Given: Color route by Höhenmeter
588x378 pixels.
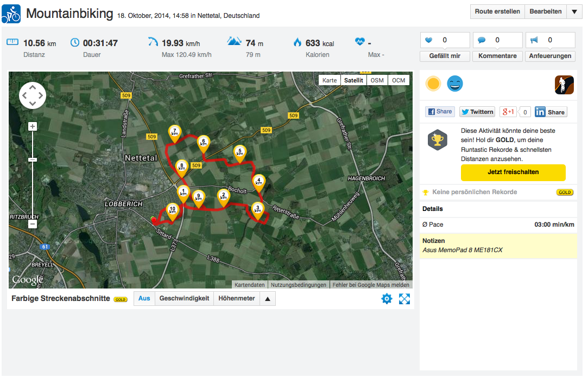Looking at the screenshot, I should click(237, 299).
